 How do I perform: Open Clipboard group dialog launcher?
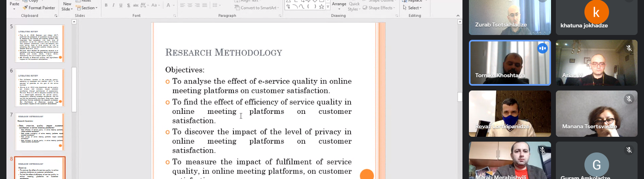click(56, 16)
